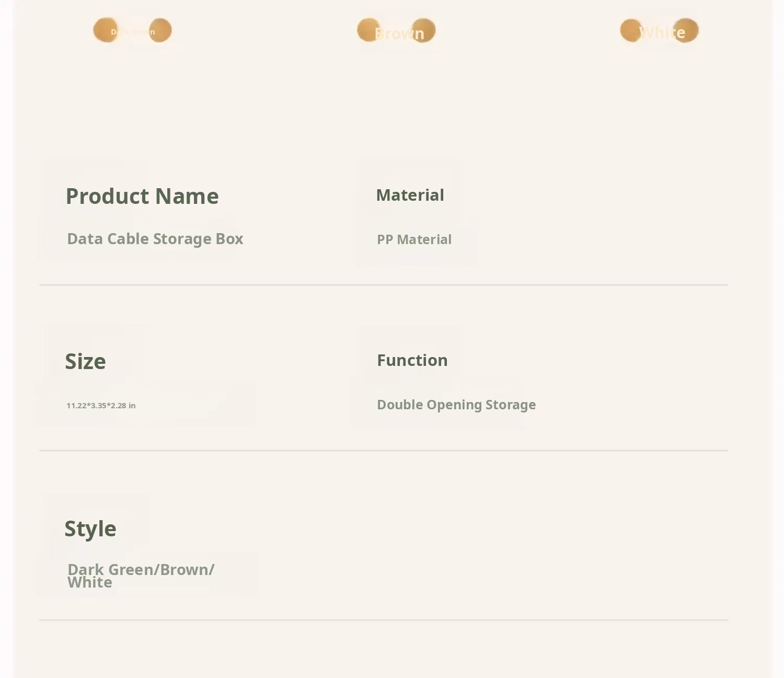Click the gold circle left of Brown
Viewport: 784px width, 678px height.
coord(368,30)
